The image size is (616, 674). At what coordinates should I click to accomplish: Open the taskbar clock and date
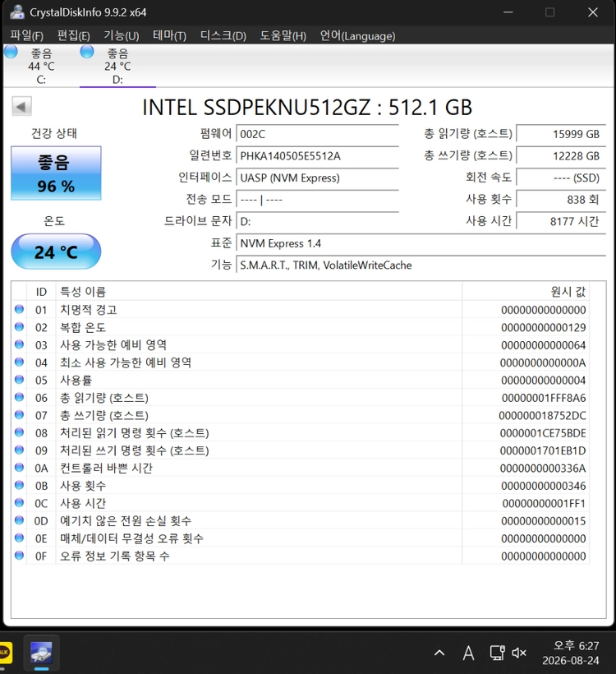[571, 653]
